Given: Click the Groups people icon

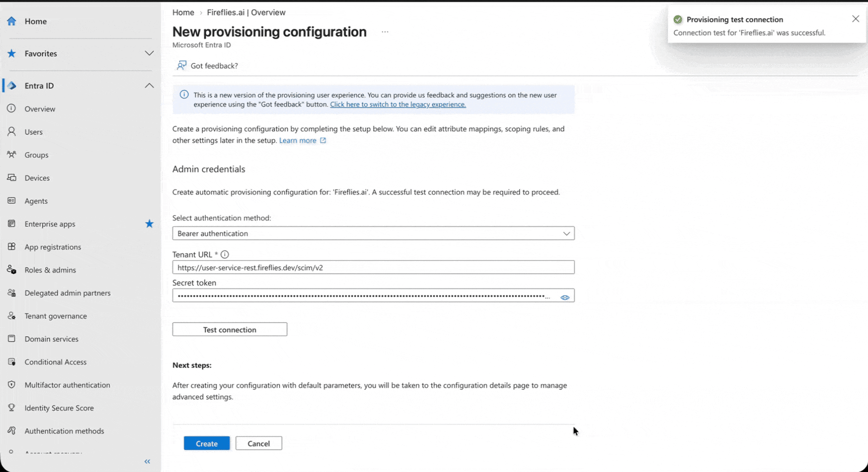Looking at the screenshot, I should point(12,155).
